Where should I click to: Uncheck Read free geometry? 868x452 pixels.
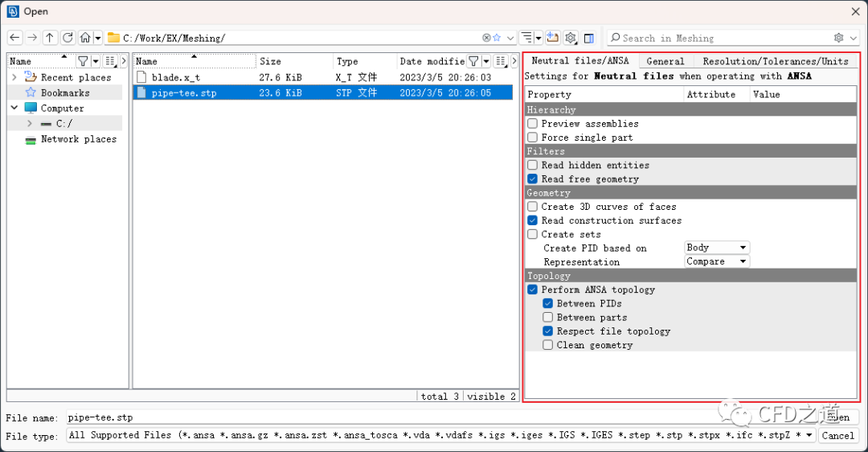(533, 179)
